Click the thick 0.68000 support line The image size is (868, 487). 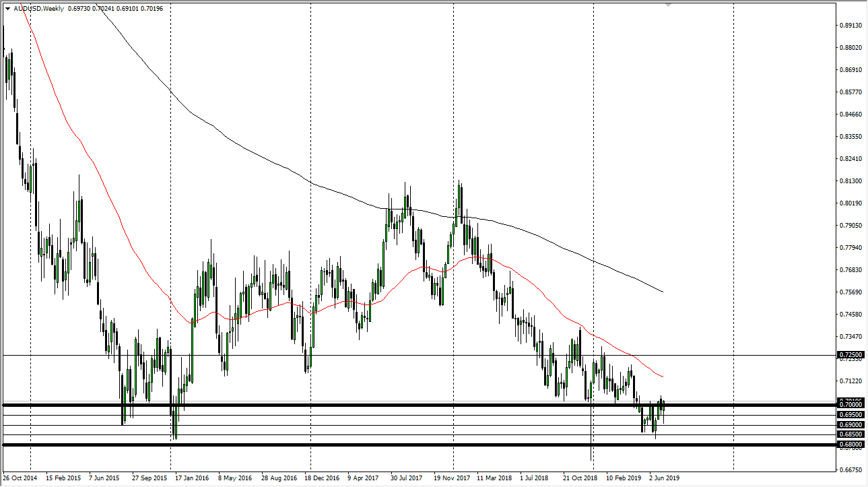[404, 446]
